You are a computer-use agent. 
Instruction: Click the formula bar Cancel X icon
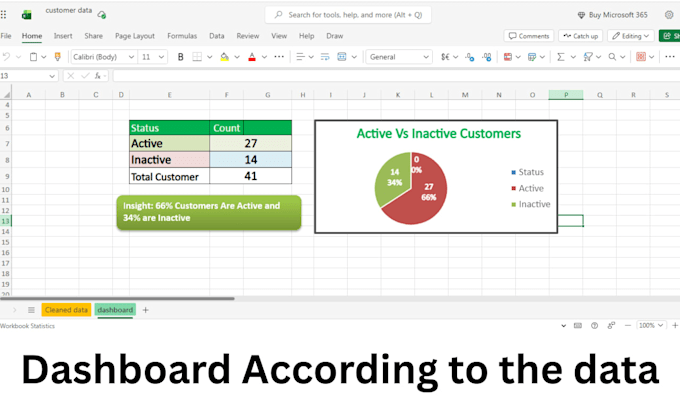pos(71,76)
